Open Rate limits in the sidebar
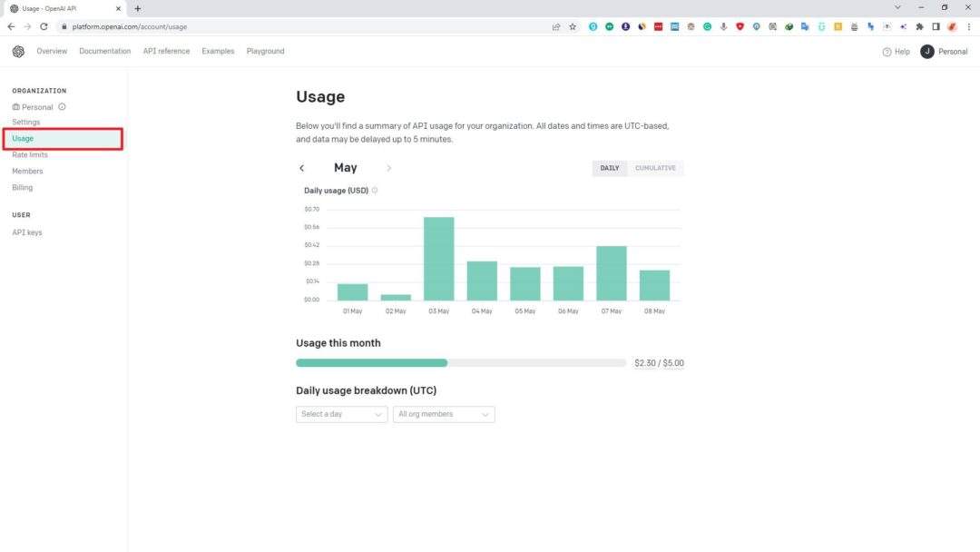 [x=29, y=154]
